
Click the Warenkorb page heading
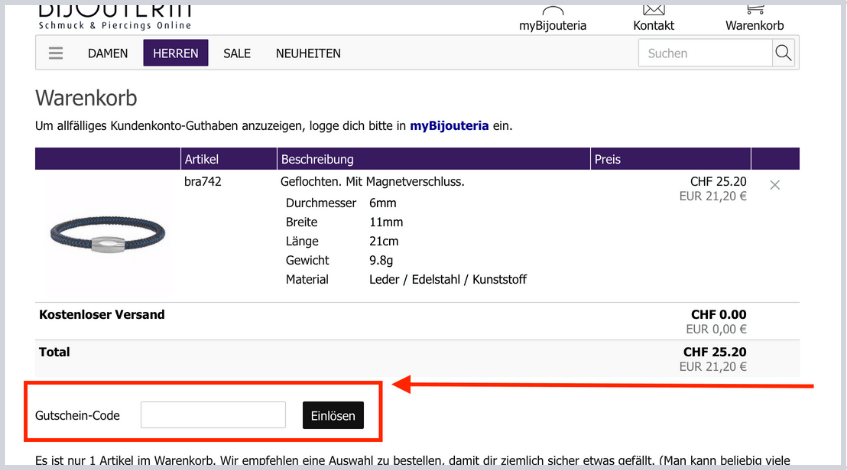tap(86, 98)
